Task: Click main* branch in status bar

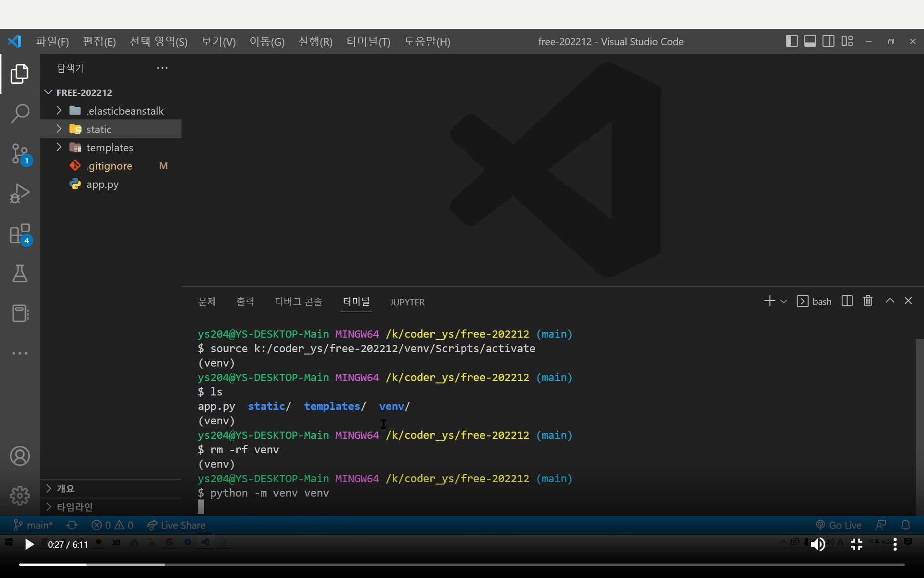Action: tap(33, 525)
